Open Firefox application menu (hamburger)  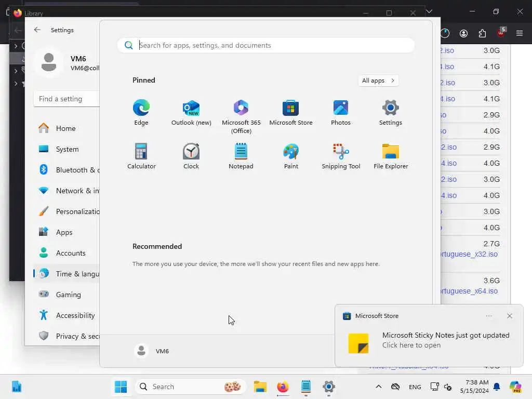(x=519, y=33)
